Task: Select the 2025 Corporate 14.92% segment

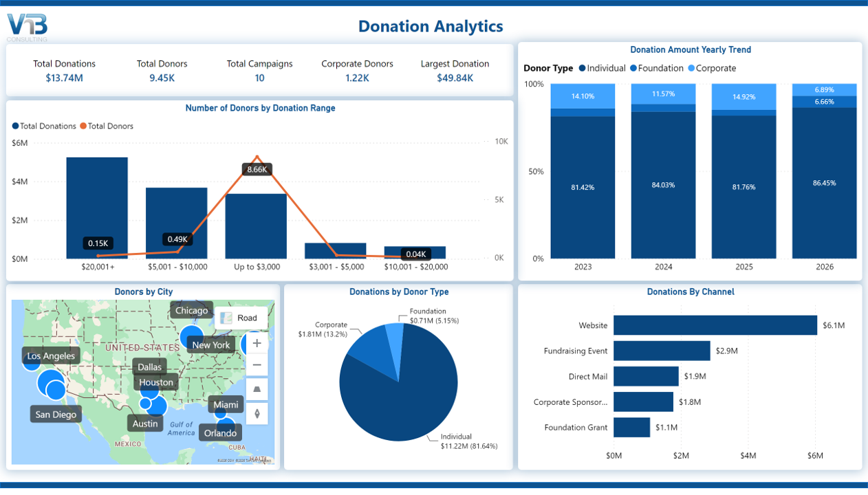Action: (744, 97)
